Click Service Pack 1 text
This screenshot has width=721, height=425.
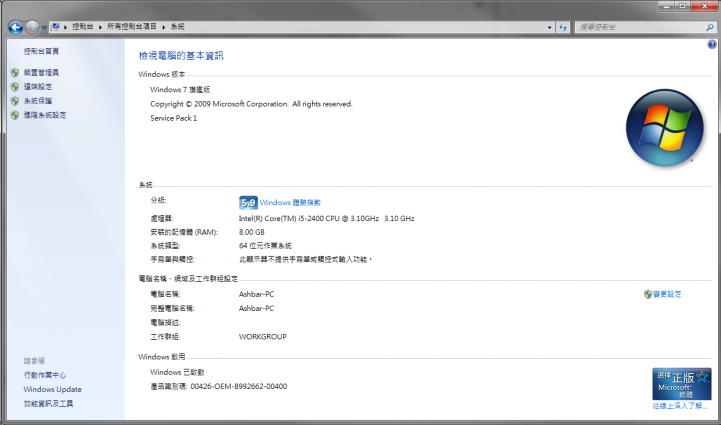click(x=173, y=118)
